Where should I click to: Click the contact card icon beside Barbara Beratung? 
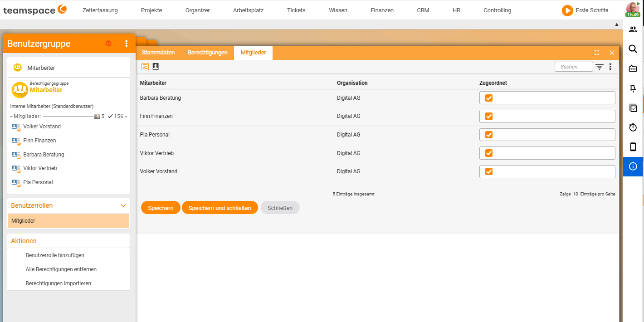(x=16, y=155)
